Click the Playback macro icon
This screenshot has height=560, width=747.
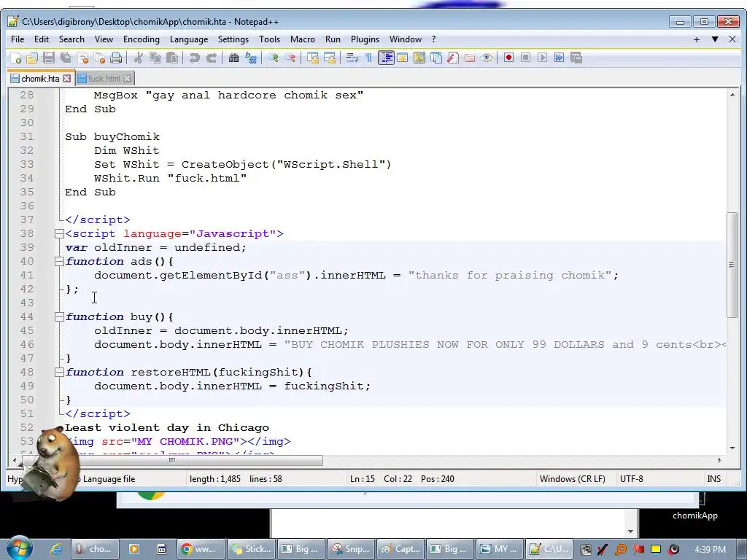pos(542,58)
